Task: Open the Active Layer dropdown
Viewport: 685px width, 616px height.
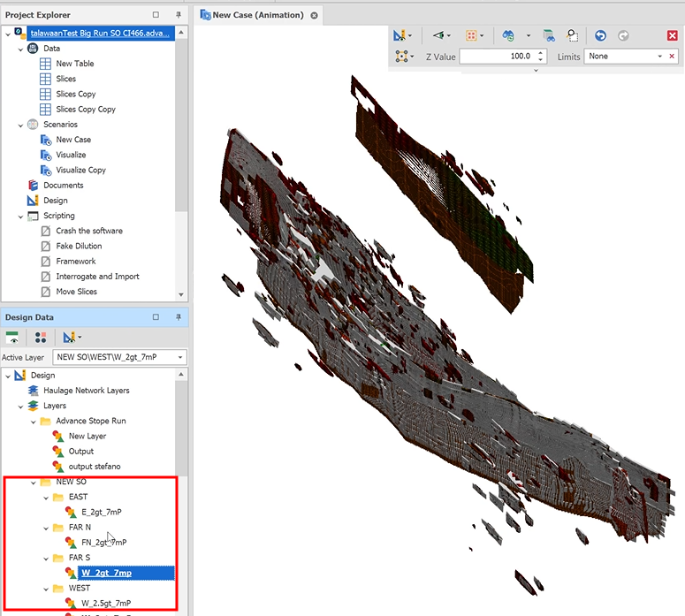Action: coord(180,357)
